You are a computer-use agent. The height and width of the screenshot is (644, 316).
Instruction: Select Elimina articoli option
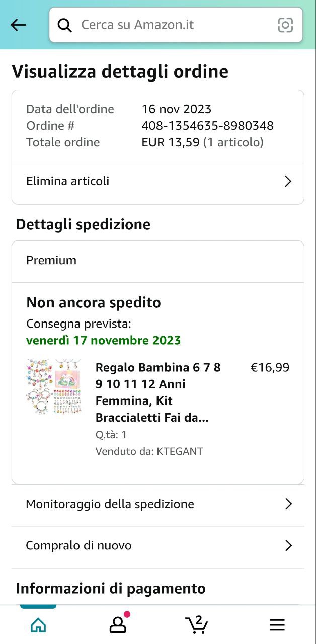pyautogui.click(x=68, y=181)
